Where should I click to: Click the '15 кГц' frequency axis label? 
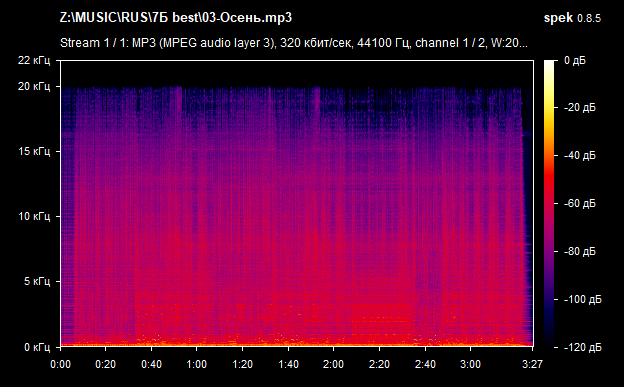click(x=34, y=151)
